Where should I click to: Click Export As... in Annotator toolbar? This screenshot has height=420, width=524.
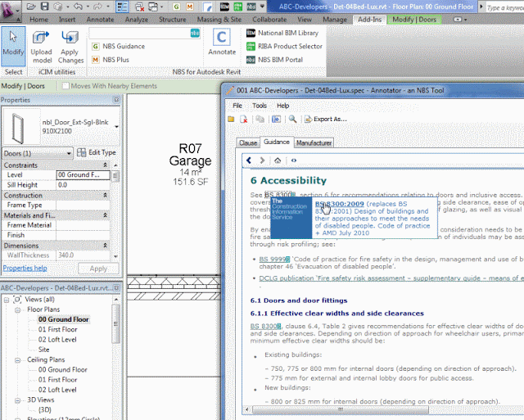[x=326, y=119]
